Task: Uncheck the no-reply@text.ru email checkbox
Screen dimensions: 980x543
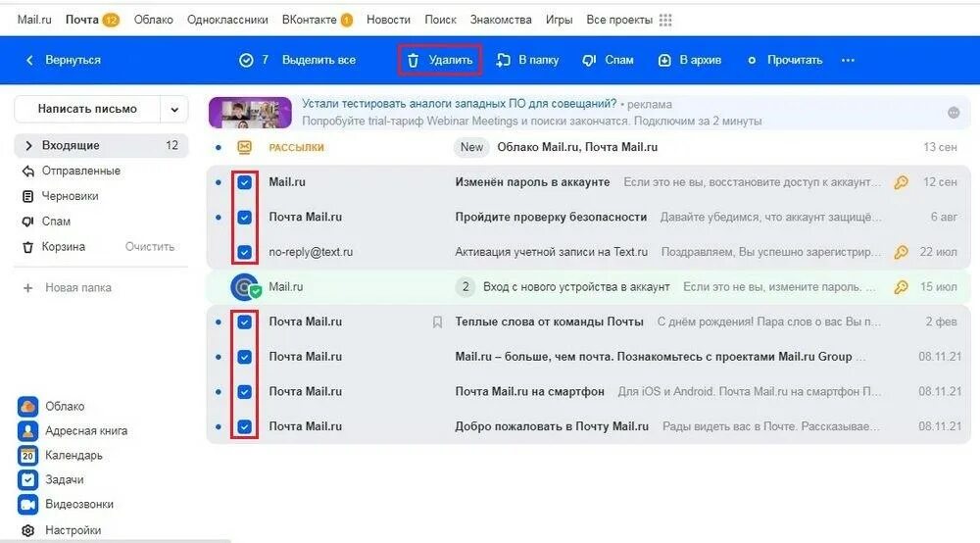Action: click(x=244, y=253)
